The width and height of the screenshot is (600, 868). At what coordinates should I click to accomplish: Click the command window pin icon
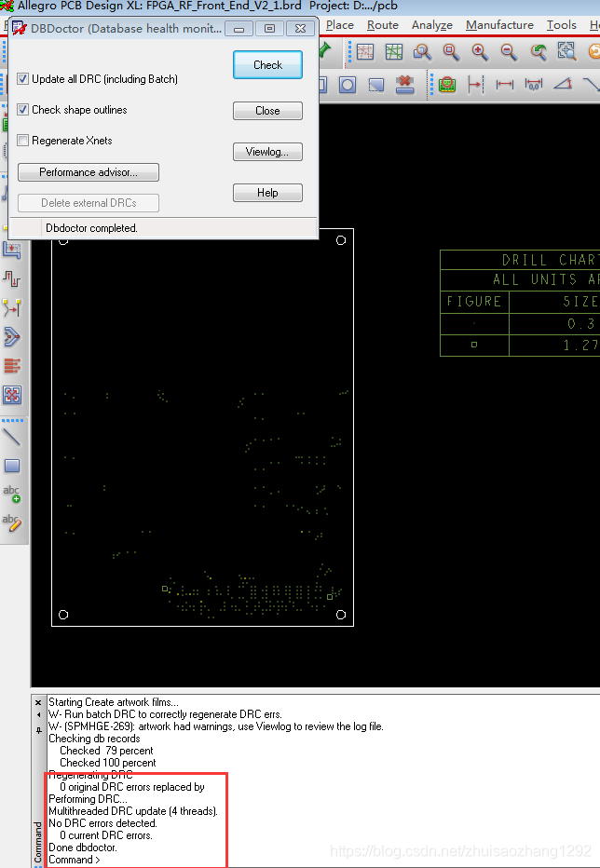point(38,731)
